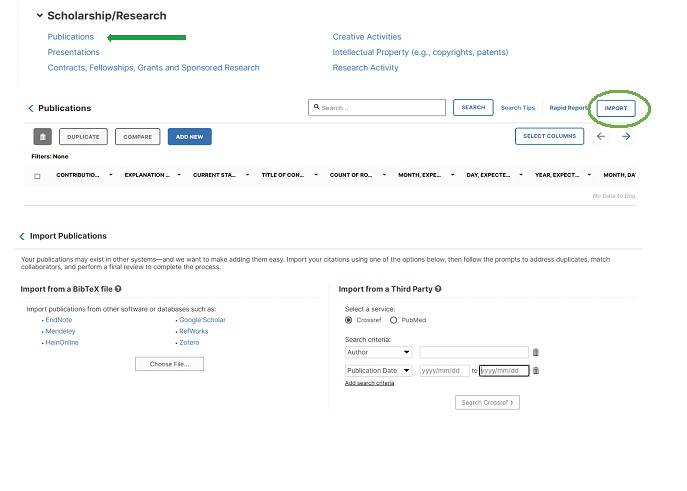The height and width of the screenshot is (491, 687).
Task: Open the Creative Activities link
Action: point(366,37)
